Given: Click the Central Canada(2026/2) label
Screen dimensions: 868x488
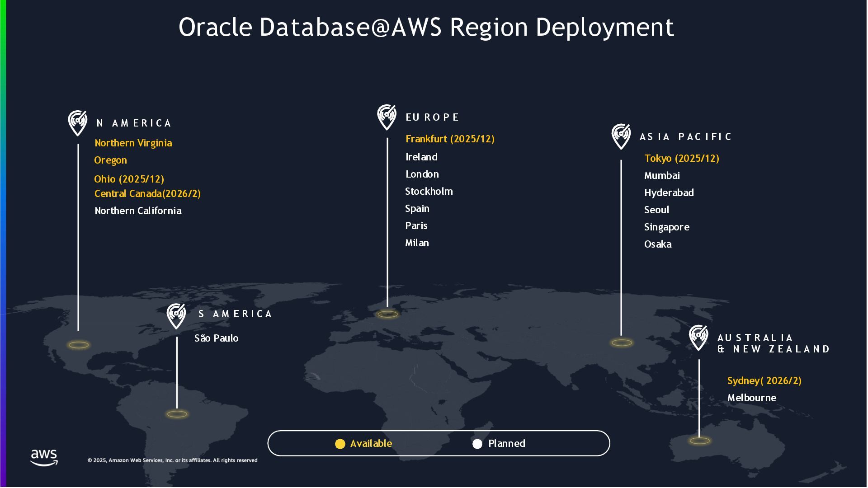Looking at the screenshot, I should pos(147,194).
